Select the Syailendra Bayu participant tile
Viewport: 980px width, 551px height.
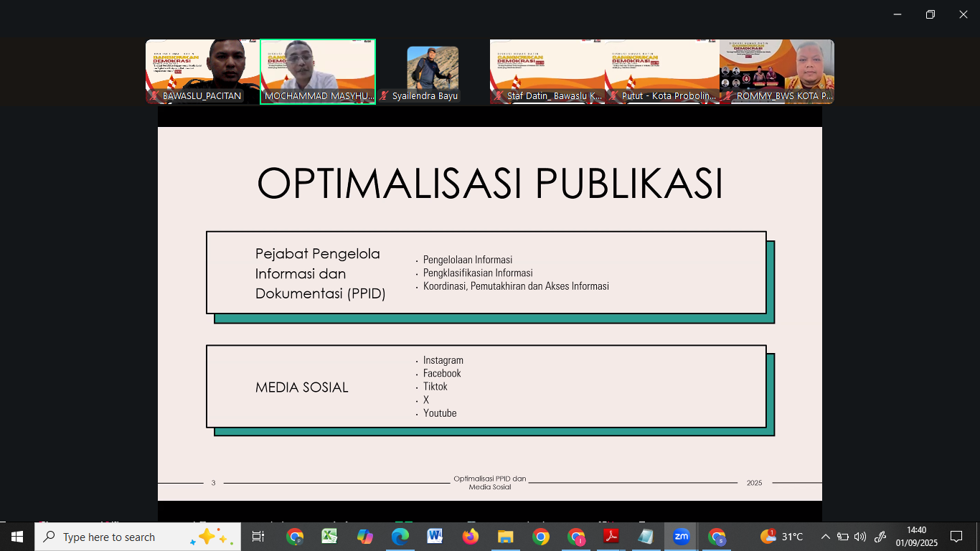click(433, 72)
